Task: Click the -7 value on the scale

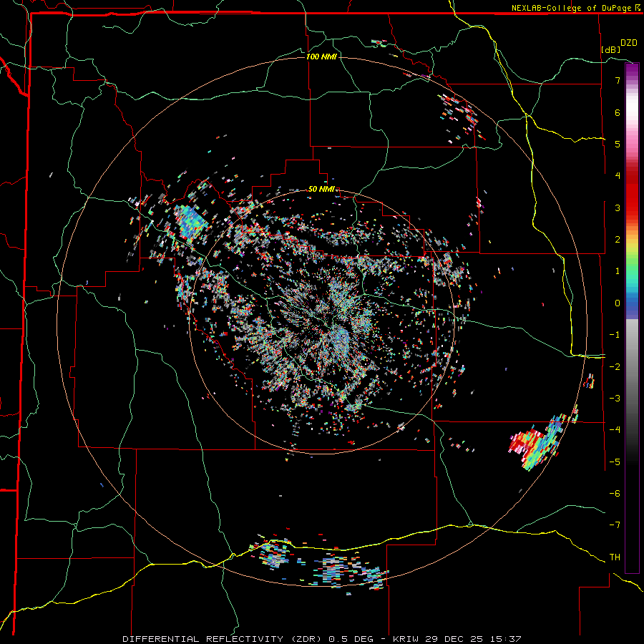Action: [615, 525]
